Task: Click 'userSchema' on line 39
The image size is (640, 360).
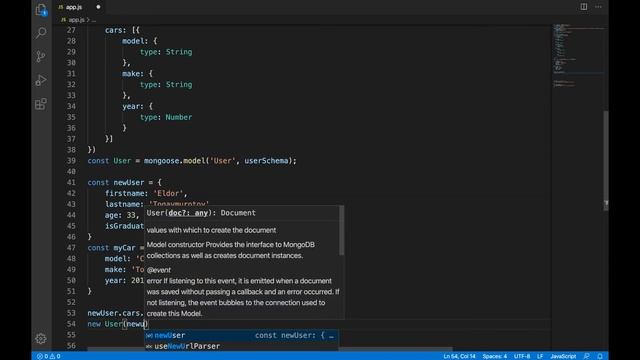Action: pyautogui.click(x=266, y=161)
